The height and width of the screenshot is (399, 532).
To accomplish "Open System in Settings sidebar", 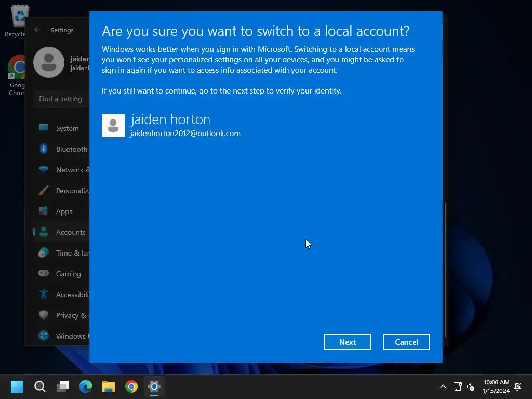I will pos(62,128).
